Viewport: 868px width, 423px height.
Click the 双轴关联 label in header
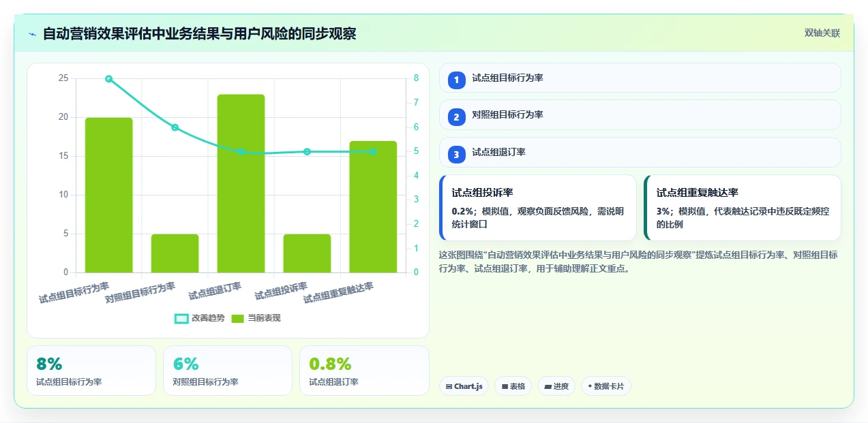[x=822, y=33]
